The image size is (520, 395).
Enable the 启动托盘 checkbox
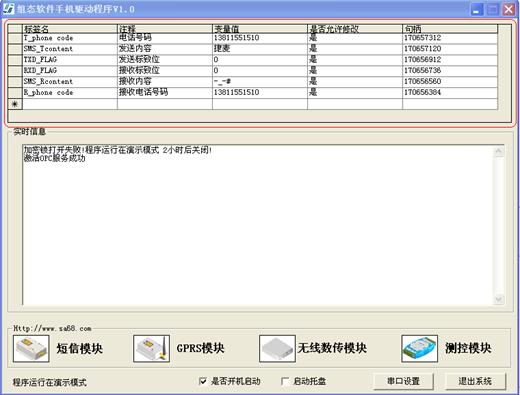point(285,381)
